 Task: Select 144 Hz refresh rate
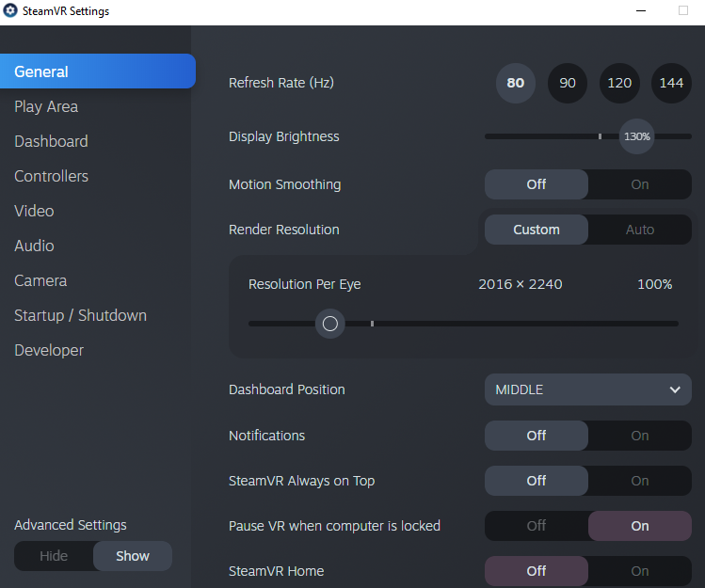[x=671, y=83]
